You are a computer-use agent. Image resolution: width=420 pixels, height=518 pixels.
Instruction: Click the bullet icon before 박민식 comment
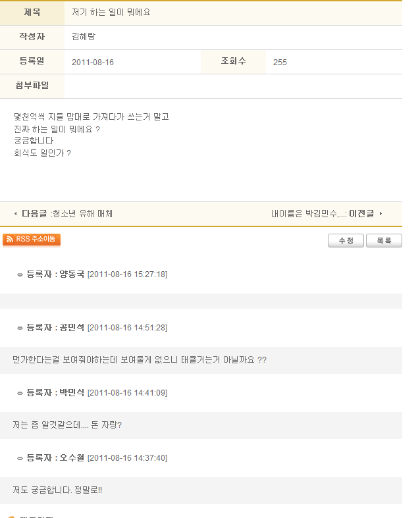click(20, 393)
